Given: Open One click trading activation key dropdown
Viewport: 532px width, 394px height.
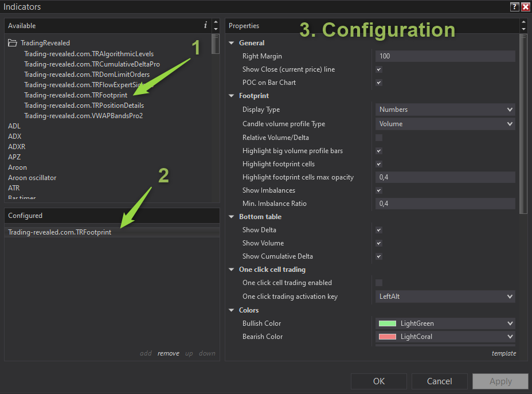Looking at the screenshot, I should (445, 297).
